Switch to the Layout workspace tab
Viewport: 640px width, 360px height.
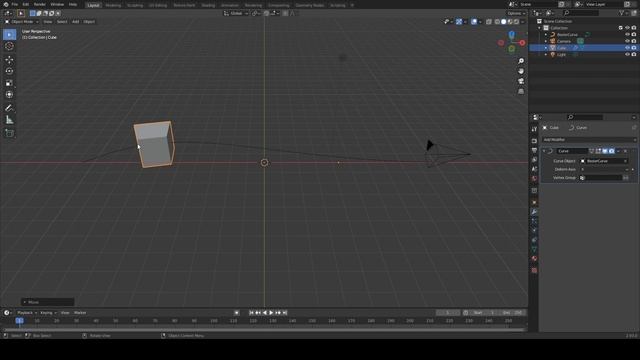93,5
